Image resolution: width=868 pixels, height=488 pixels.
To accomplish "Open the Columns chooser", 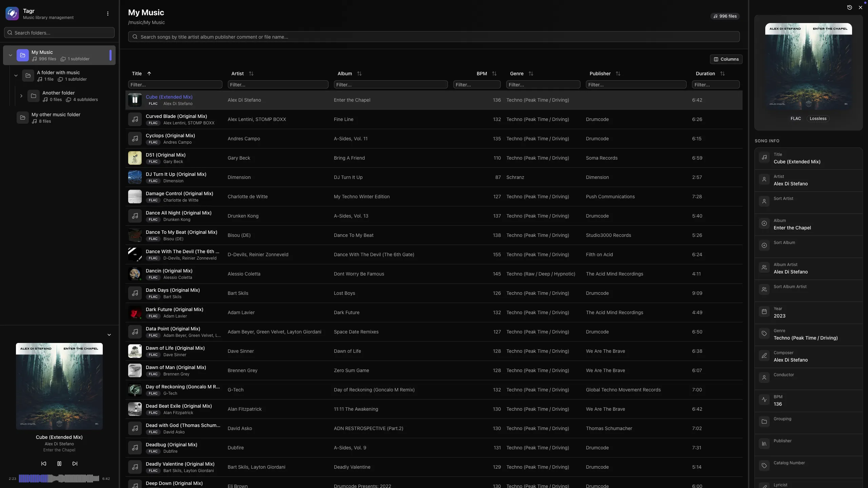I will 726,59.
